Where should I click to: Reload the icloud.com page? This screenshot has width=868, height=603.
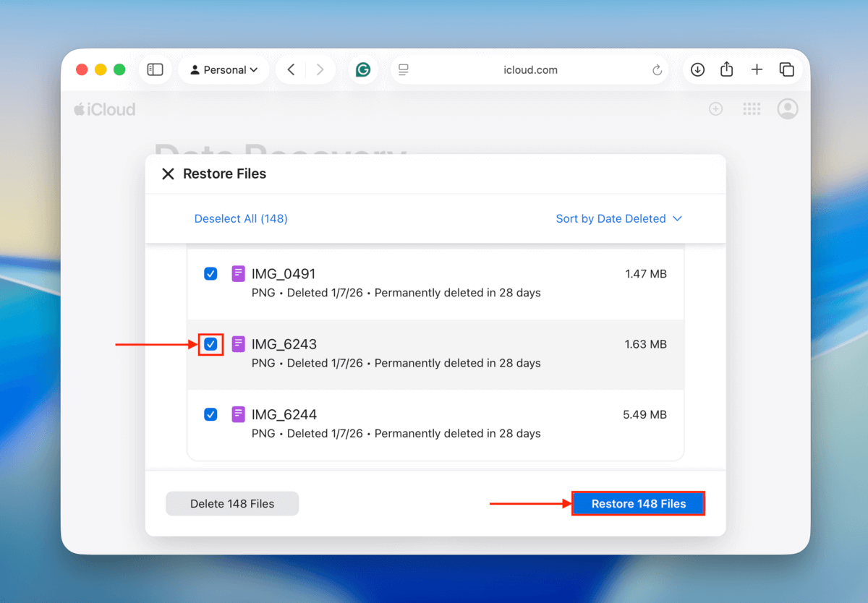pos(657,69)
